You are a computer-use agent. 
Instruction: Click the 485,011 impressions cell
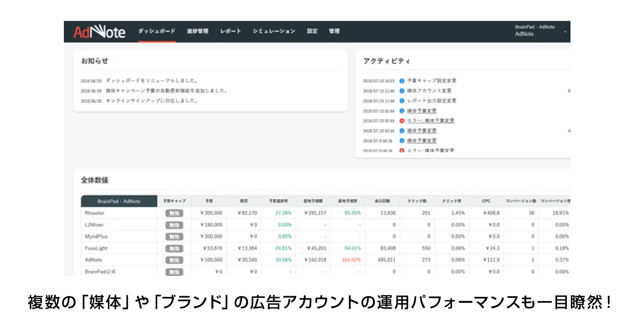click(x=386, y=260)
